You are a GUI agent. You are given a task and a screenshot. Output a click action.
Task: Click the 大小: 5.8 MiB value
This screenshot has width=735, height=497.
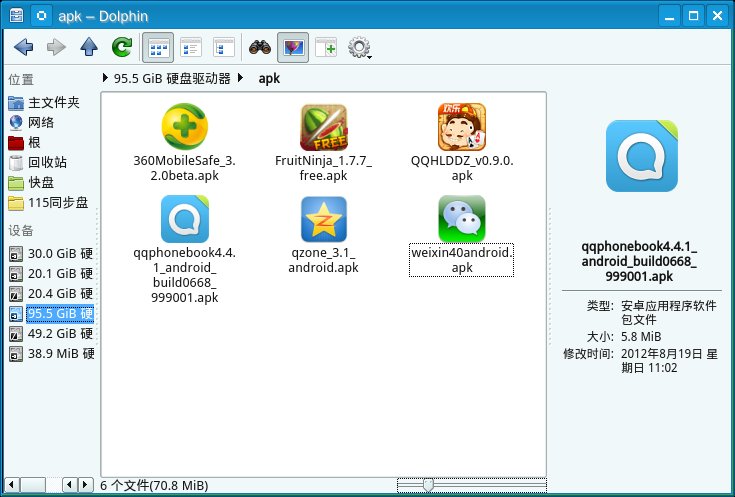coord(641,337)
